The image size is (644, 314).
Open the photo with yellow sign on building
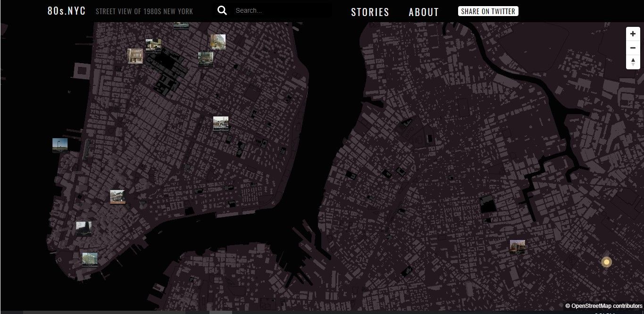(x=217, y=41)
